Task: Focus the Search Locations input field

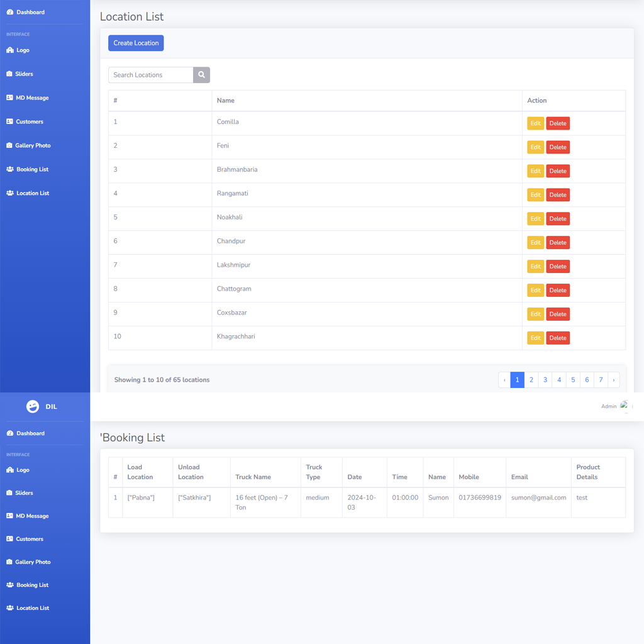Action: click(x=151, y=75)
